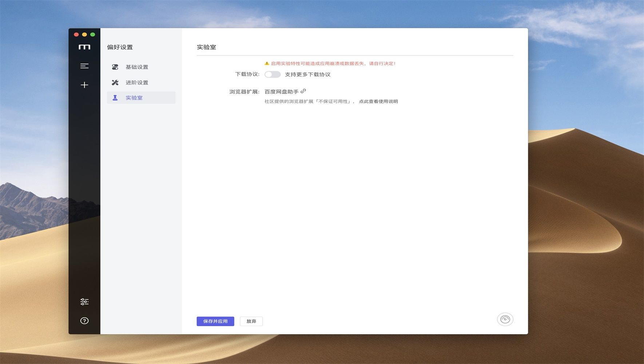Switch to 进阶设置 tab

(141, 83)
